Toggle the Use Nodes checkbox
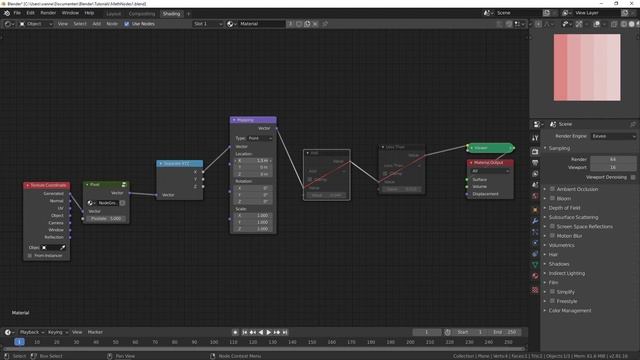 [127, 24]
